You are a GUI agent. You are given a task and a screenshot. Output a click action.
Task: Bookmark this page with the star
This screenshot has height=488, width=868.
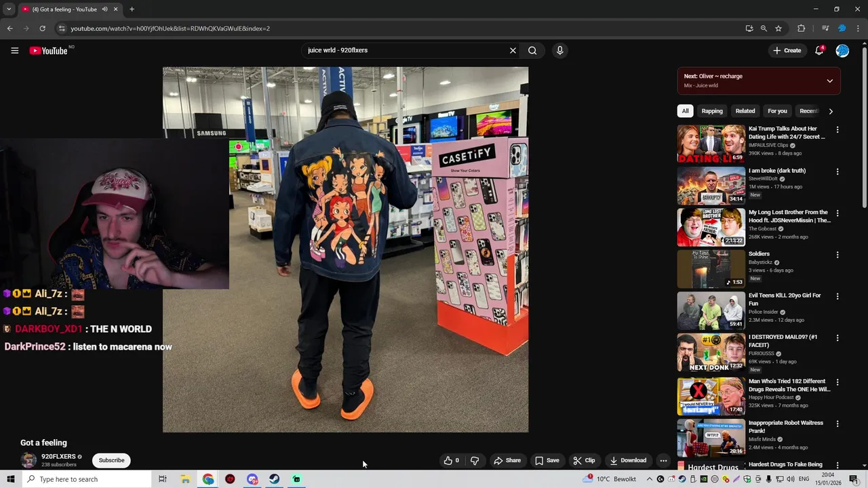point(778,28)
